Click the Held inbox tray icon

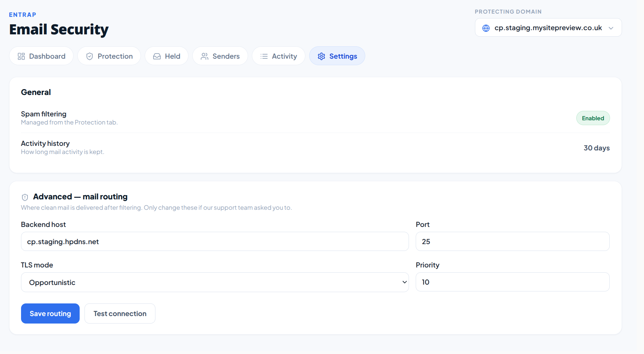(157, 56)
